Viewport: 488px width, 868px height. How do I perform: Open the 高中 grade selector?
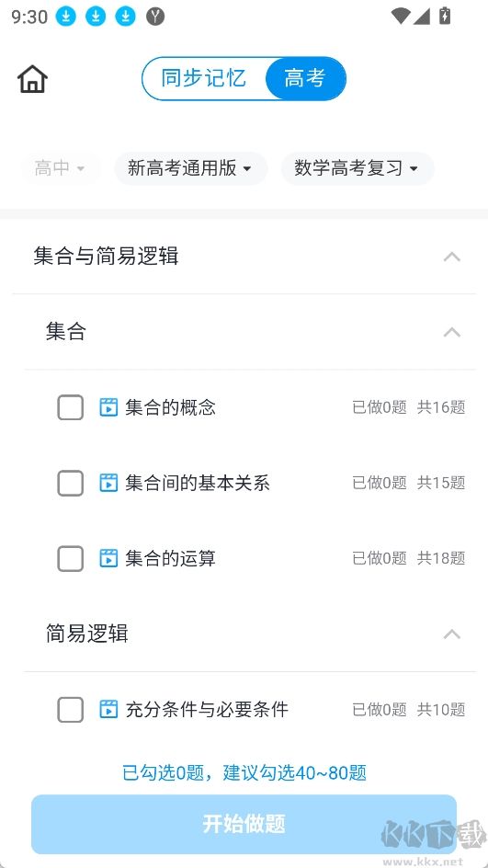[x=61, y=167]
